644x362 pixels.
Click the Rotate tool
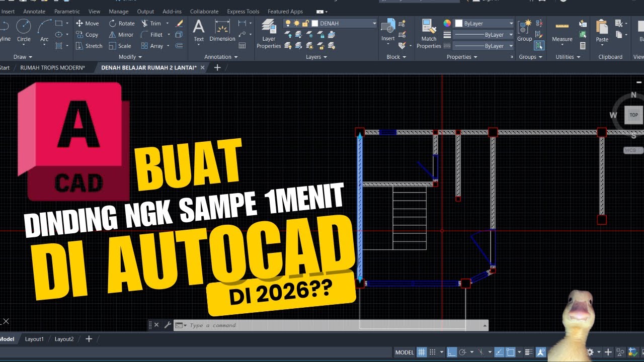tap(121, 23)
